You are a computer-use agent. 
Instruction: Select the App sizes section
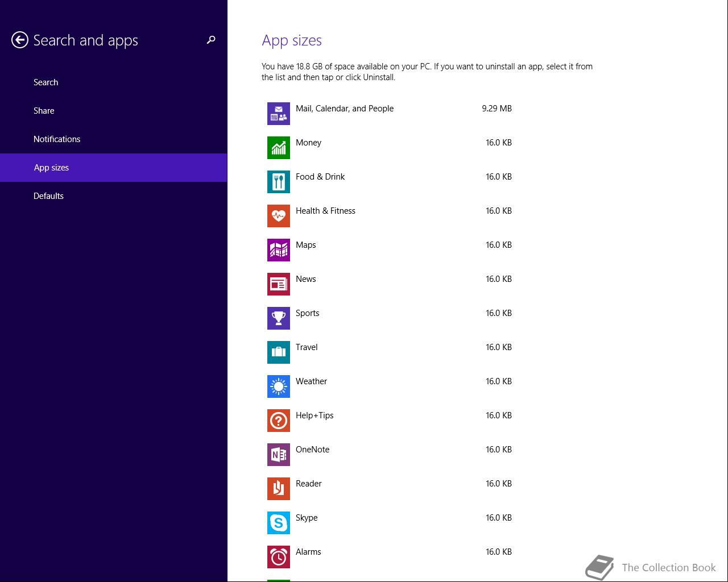(x=114, y=168)
